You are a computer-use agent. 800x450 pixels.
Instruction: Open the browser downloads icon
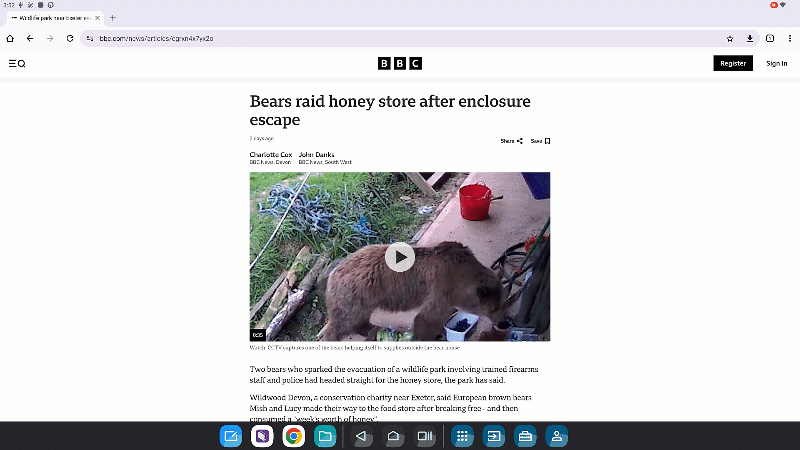click(750, 38)
